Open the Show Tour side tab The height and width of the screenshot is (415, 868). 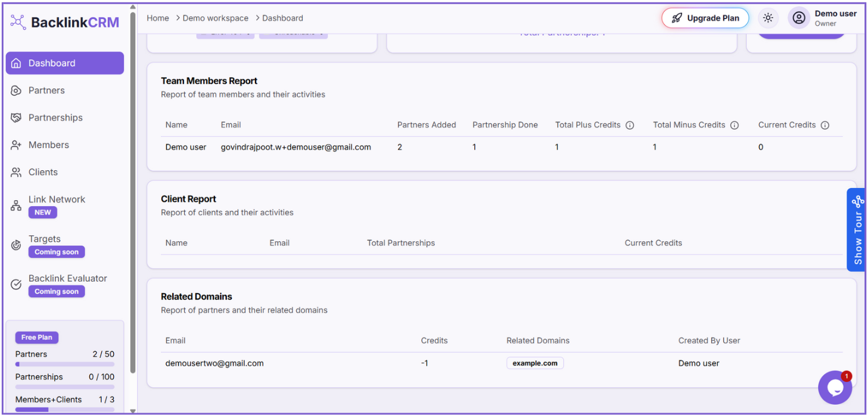pyautogui.click(x=857, y=230)
